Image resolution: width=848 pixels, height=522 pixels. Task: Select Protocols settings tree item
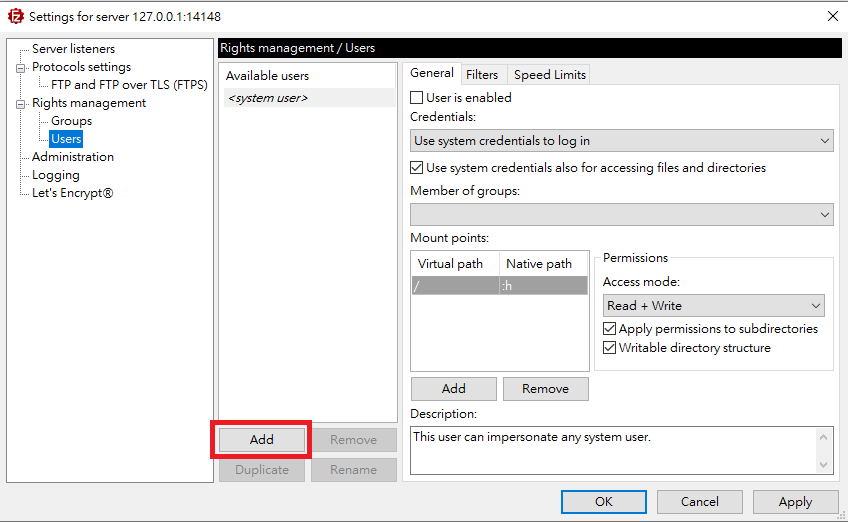pyautogui.click(x=81, y=67)
